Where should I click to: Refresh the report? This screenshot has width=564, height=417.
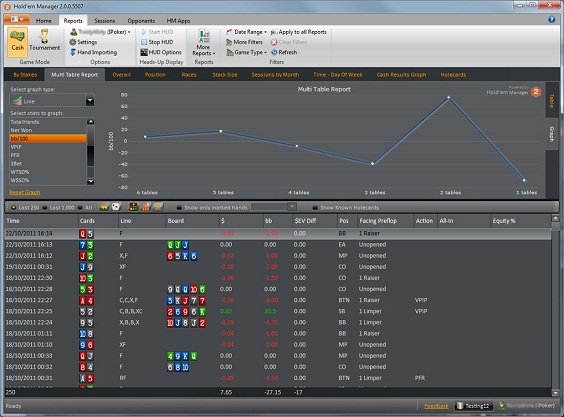click(284, 52)
